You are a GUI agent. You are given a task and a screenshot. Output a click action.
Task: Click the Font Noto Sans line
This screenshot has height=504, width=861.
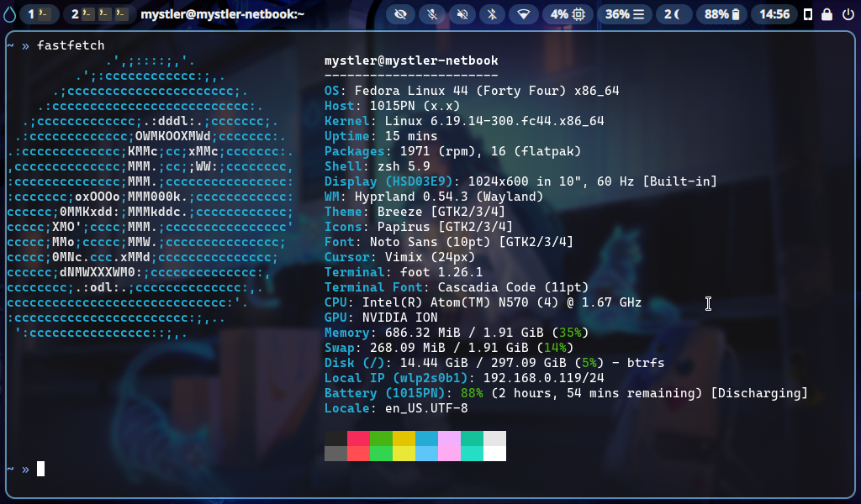click(x=449, y=242)
